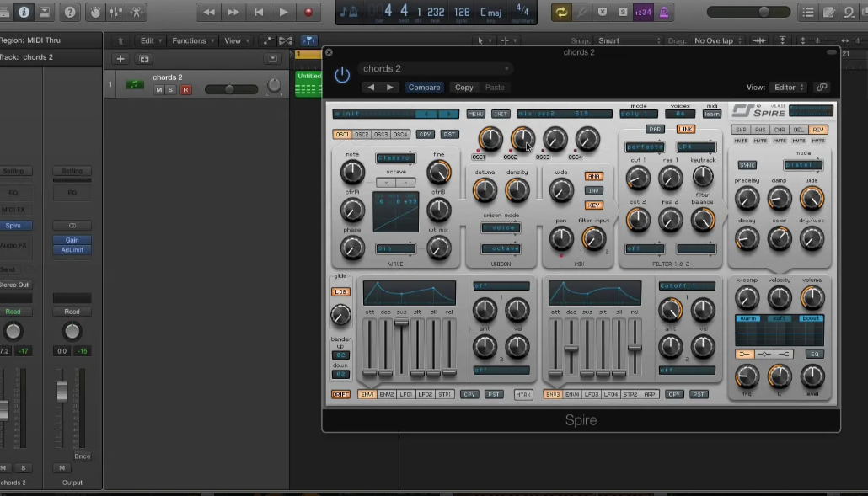Screen dimensions: 868x496
Task: Solo the chords 2 track
Action: pyautogui.click(x=170, y=89)
